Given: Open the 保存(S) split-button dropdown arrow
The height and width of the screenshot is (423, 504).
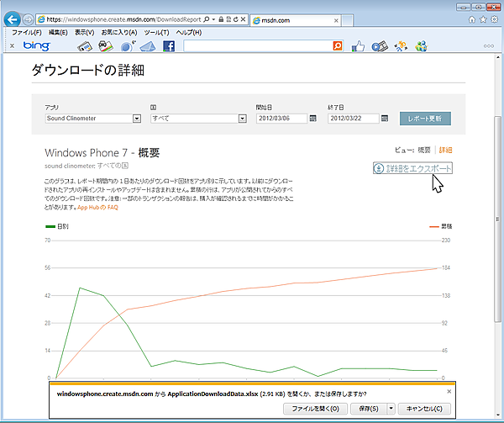Looking at the screenshot, I should pyautogui.click(x=391, y=409).
